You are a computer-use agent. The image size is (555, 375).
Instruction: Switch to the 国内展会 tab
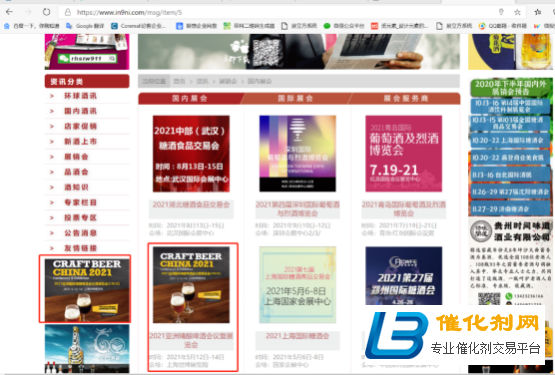pyautogui.click(x=190, y=98)
